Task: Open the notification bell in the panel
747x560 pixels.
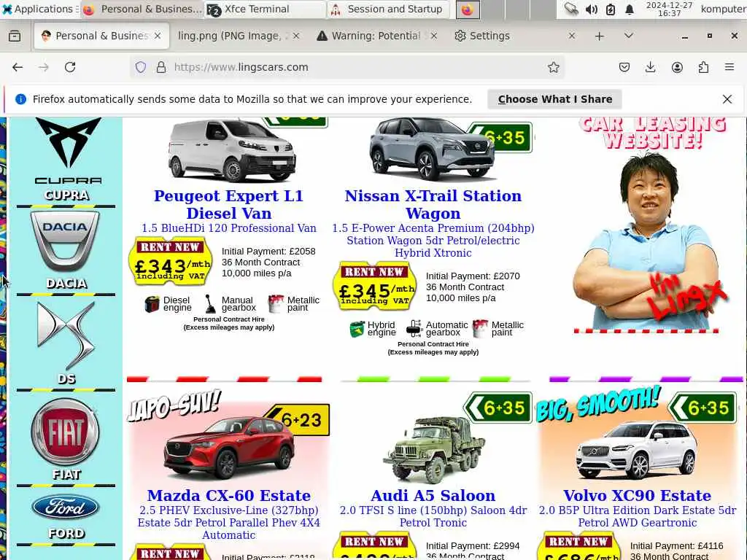Action: coord(630,9)
